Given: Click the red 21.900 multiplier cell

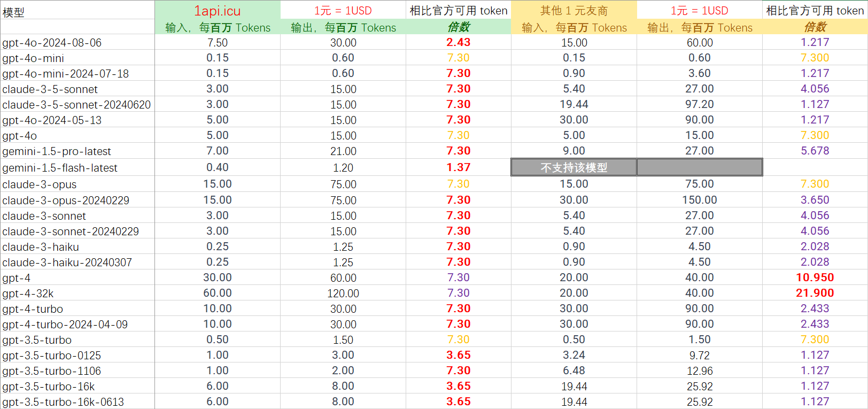Looking at the screenshot, I should point(815,293).
